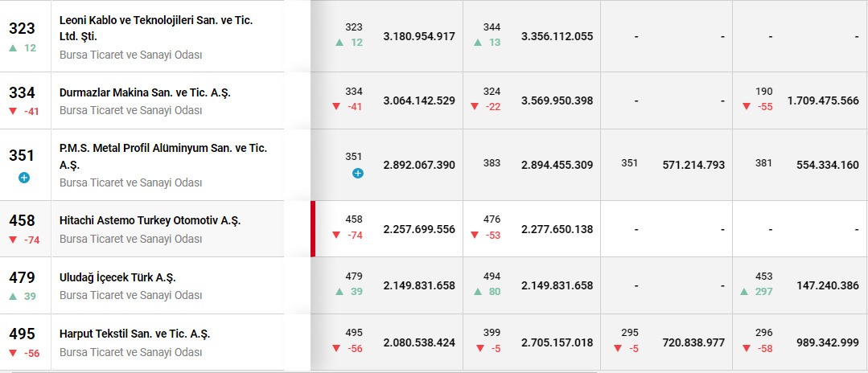Click Bursa Ticaret ve Sanayi Odası under Leoni

pos(130,55)
